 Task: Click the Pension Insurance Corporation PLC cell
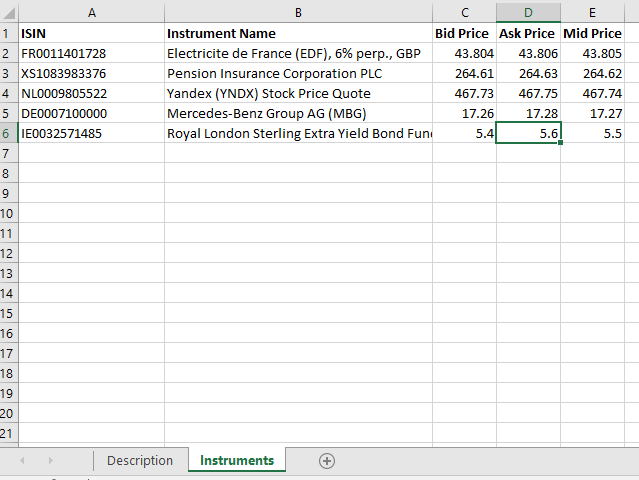[x=298, y=73]
